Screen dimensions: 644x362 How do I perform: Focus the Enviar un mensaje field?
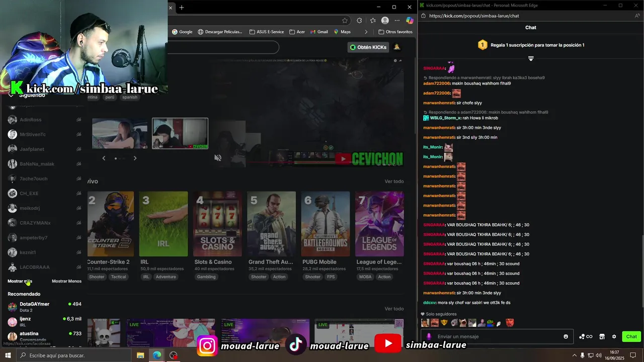coord(498,336)
